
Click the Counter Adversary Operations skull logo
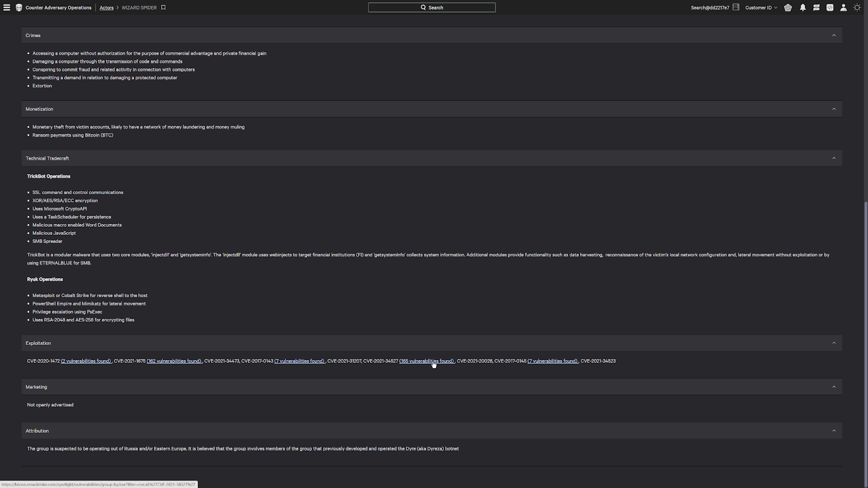click(x=19, y=8)
